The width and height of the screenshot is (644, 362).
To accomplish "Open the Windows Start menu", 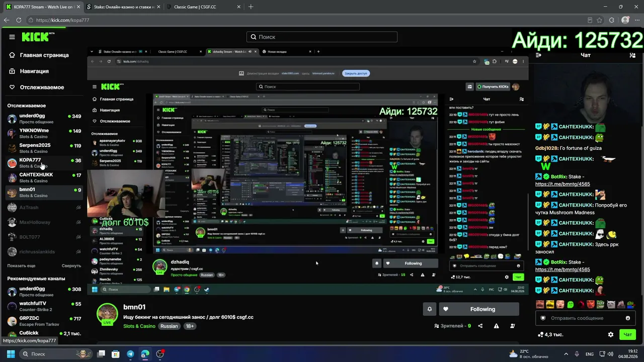I will point(11,354).
